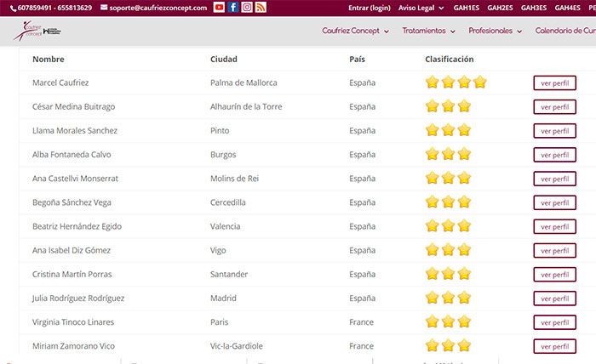Open the GAH1ES menu item
The height and width of the screenshot is (364, 596).
[x=466, y=8]
